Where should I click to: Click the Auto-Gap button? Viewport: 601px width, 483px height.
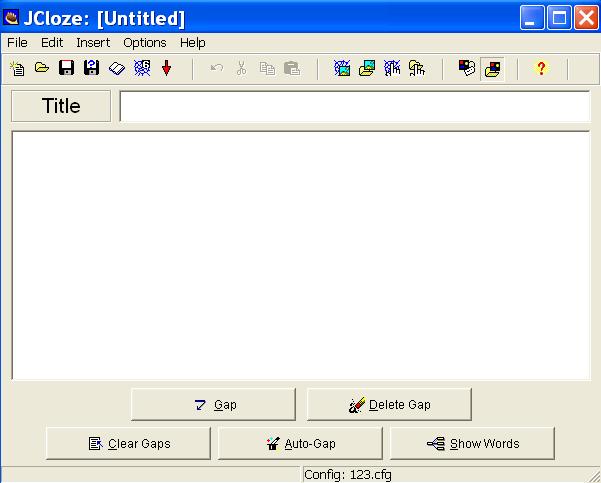pyautogui.click(x=300, y=444)
